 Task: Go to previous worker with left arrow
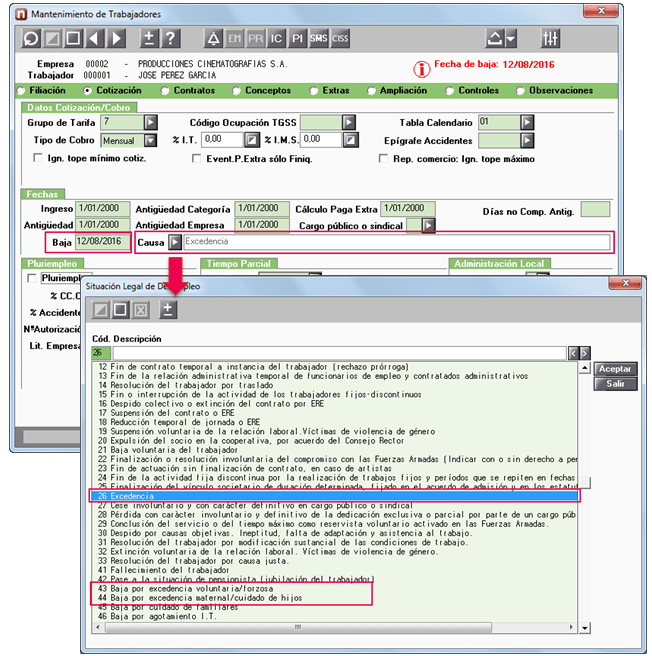tap(95, 38)
